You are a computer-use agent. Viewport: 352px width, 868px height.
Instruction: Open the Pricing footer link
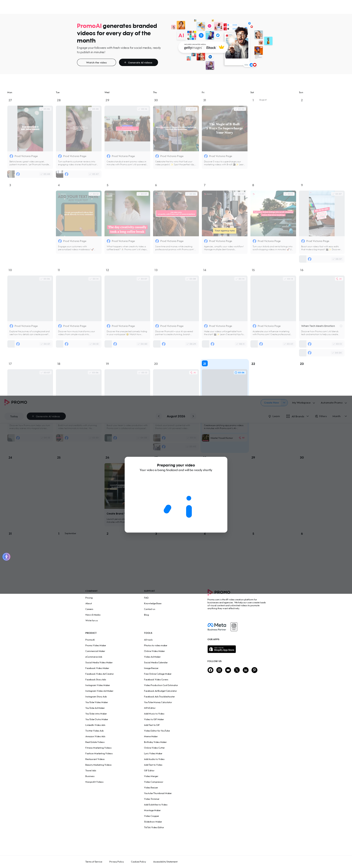click(89, 598)
